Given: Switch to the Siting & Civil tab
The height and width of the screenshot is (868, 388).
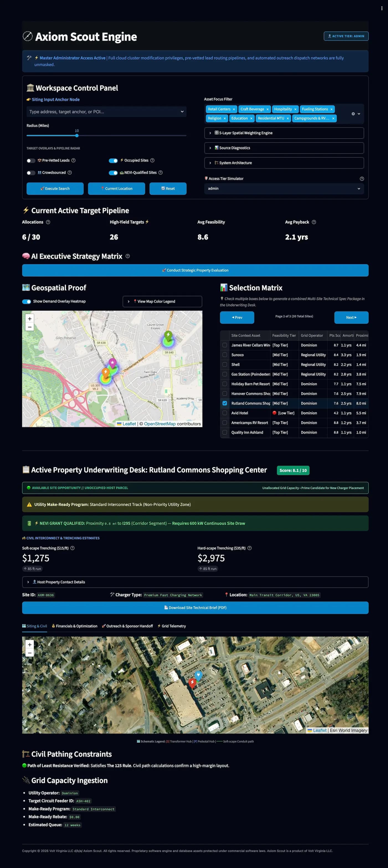Looking at the screenshot, I should click(x=35, y=626).
